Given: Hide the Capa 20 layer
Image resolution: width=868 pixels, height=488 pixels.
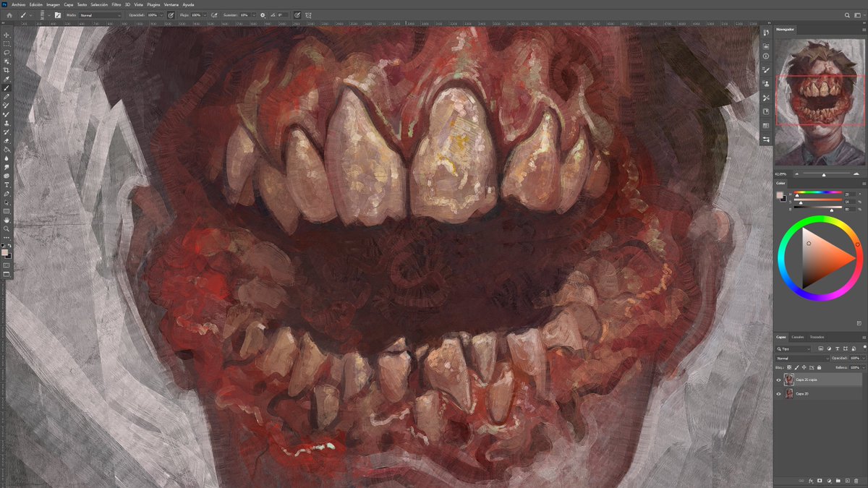Looking at the screenshot, I should pyautogui.click(x=778, y=394).
